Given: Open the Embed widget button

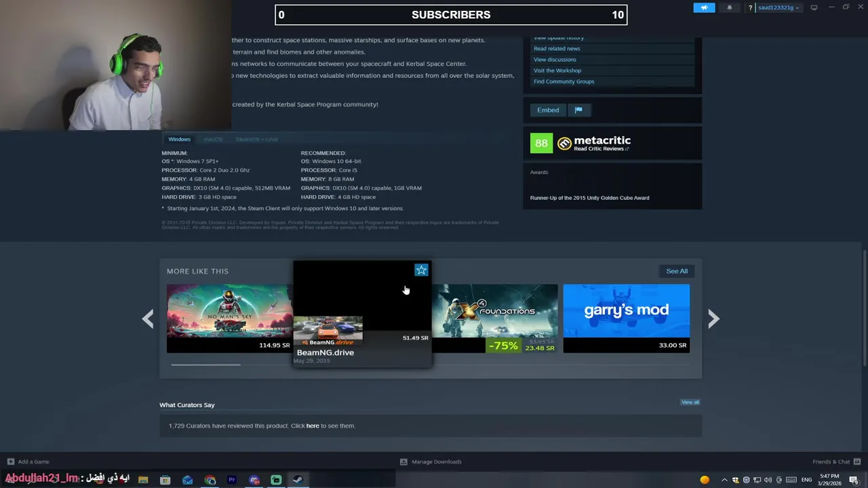Looking at the screenshot, I should pyautogui.click(x=548, y=110).
